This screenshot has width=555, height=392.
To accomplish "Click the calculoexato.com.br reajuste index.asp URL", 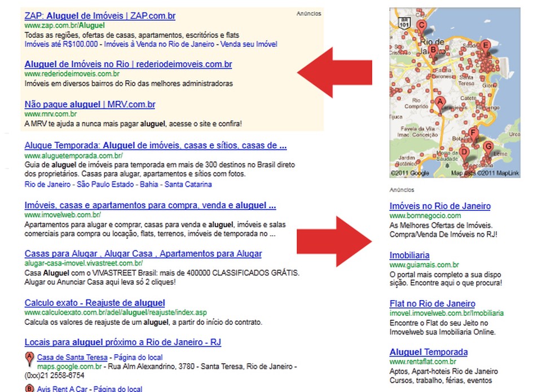I will point(116,312).
